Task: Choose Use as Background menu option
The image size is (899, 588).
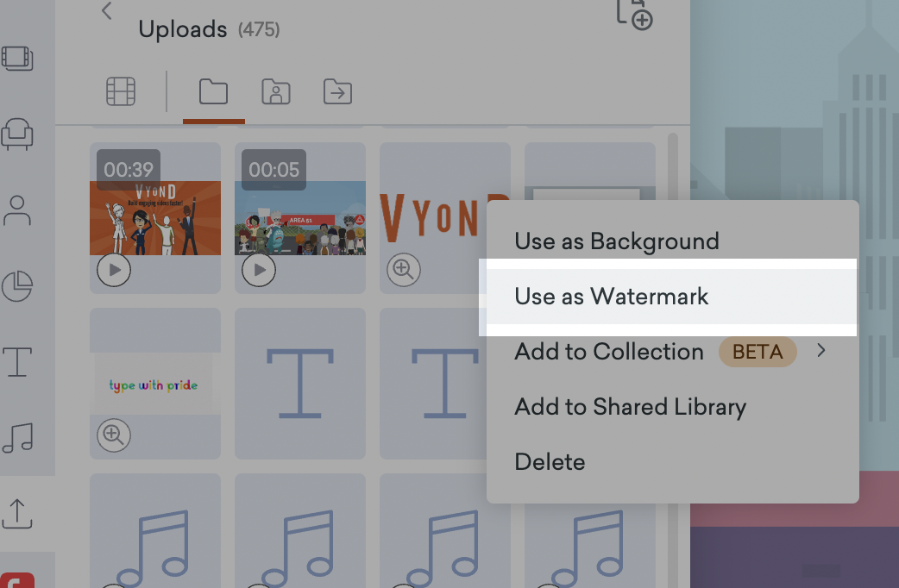Action: 616,241
